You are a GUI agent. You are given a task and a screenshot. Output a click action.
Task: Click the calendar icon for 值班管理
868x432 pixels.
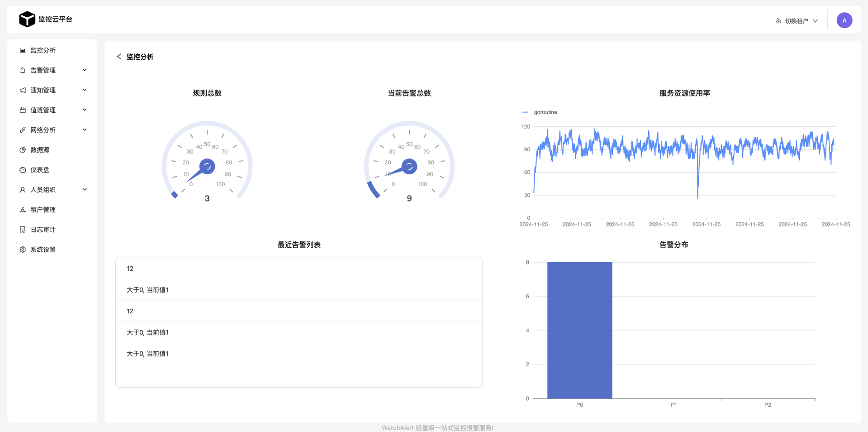(x=23, y=110)
